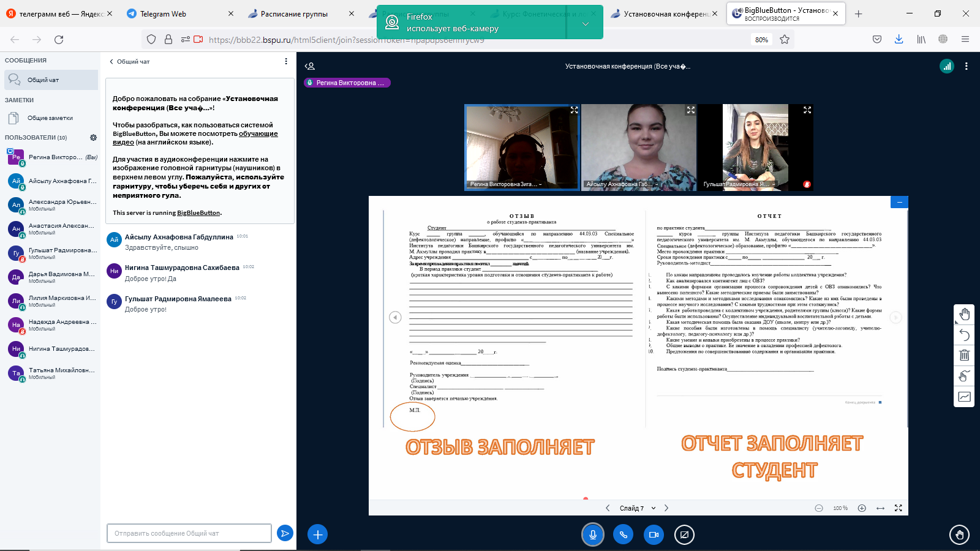This screenshot has height=551, width=980.
Task: Click the chat message input field
Action: point(189,533)
